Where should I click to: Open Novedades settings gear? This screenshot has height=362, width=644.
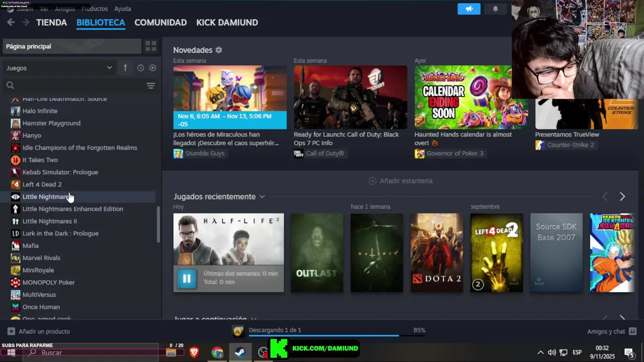pos(218,50)
